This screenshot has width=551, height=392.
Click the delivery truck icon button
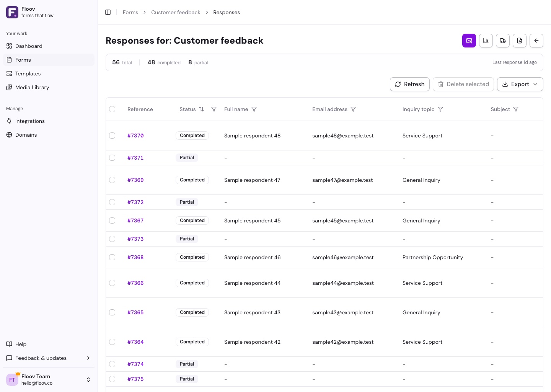pyautogui.click(x=503, y=41)
